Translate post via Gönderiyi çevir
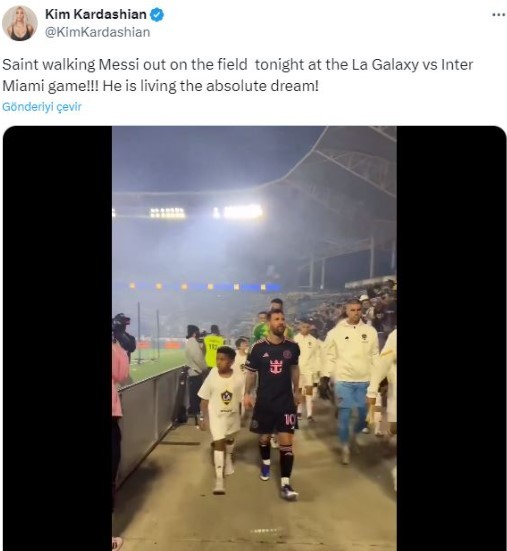The image size is (507, 551). click(x=42, y=106)
